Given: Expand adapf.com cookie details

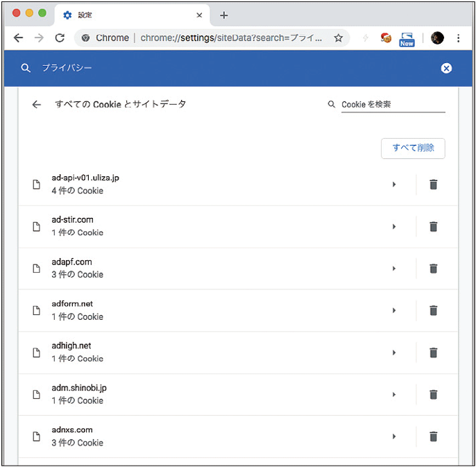Looking at the screenshot, I should coord(394,269).
